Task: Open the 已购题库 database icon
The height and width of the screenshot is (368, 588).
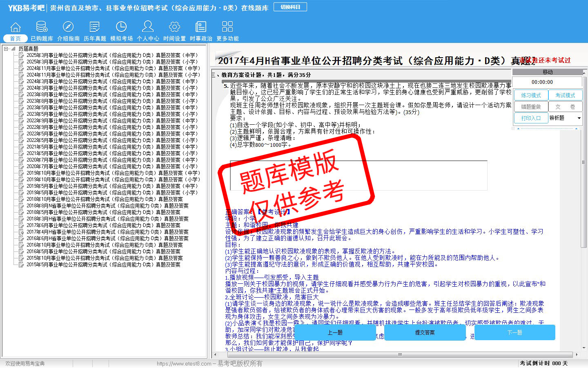Action: tap(42, 27)
